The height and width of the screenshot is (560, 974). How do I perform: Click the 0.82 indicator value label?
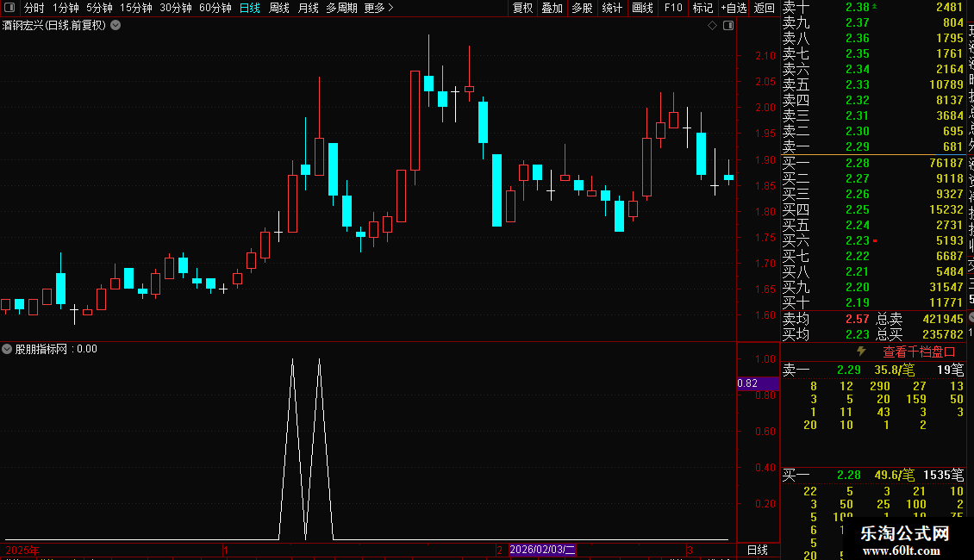click(758, 383)
